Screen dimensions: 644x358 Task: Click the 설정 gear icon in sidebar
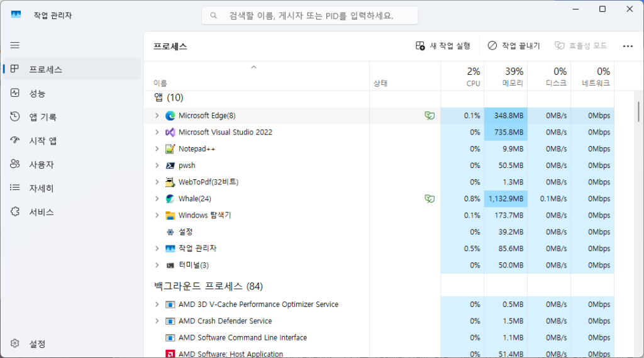click(x=15, y=343)
